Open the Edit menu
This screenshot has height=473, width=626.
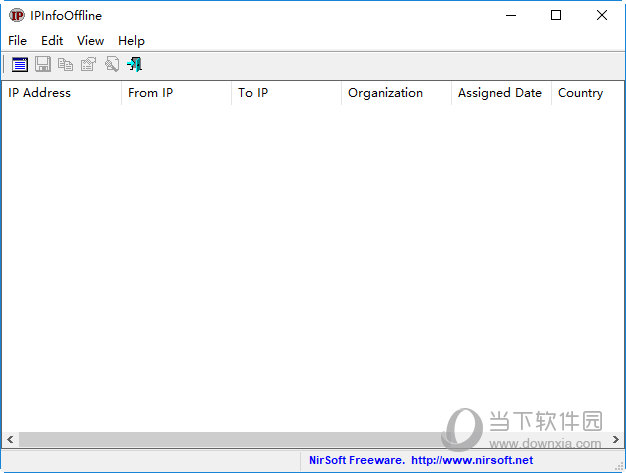click(x=52, y=41)
